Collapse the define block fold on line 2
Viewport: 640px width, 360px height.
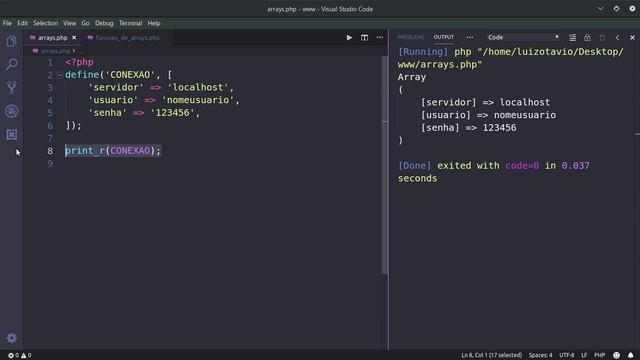[x=60, y=75]
